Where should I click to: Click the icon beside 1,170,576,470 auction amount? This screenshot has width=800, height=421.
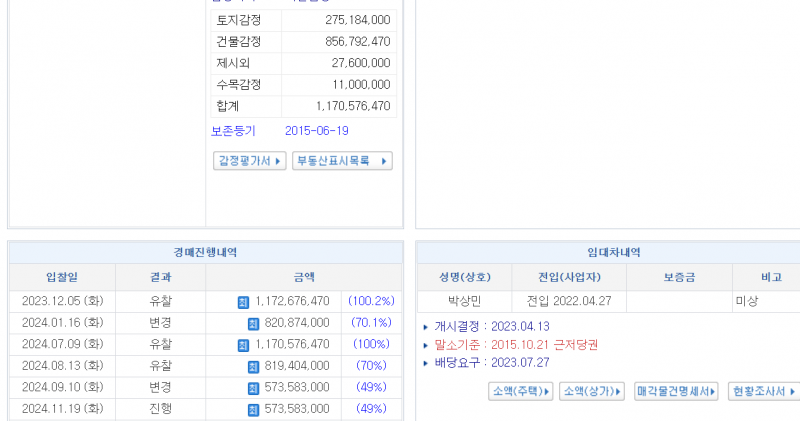242,345
